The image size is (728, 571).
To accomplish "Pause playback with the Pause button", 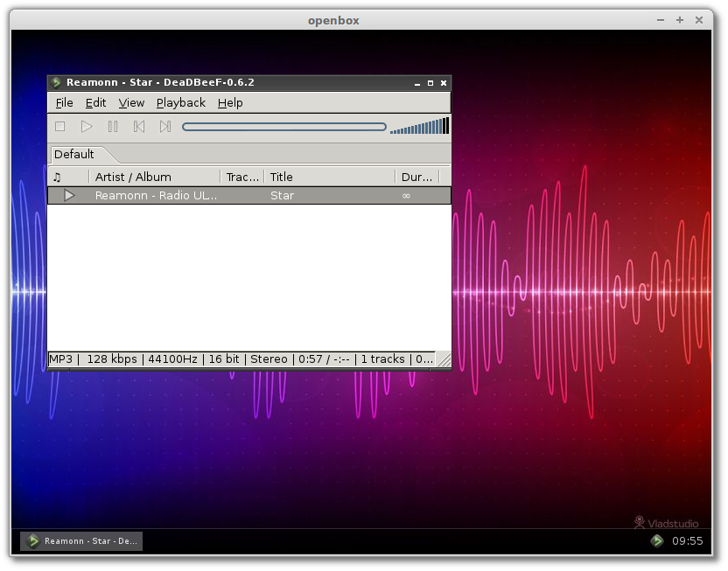I will point(113,127).
